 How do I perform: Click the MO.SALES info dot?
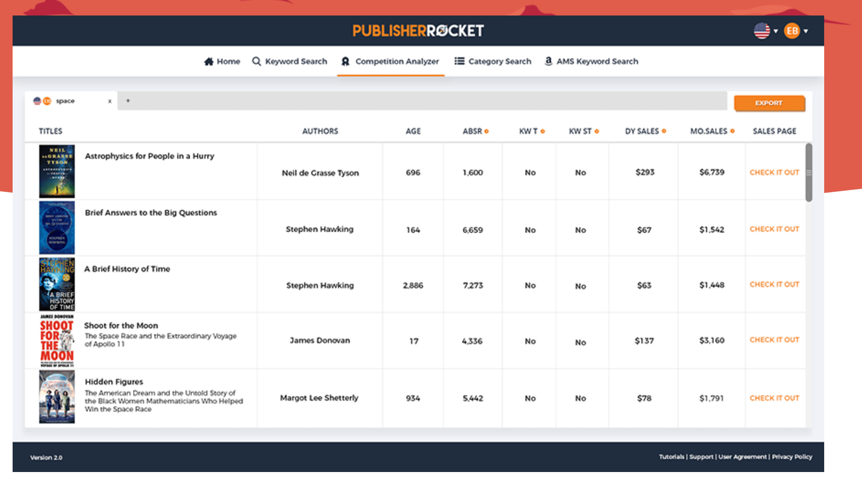point(733,131)
